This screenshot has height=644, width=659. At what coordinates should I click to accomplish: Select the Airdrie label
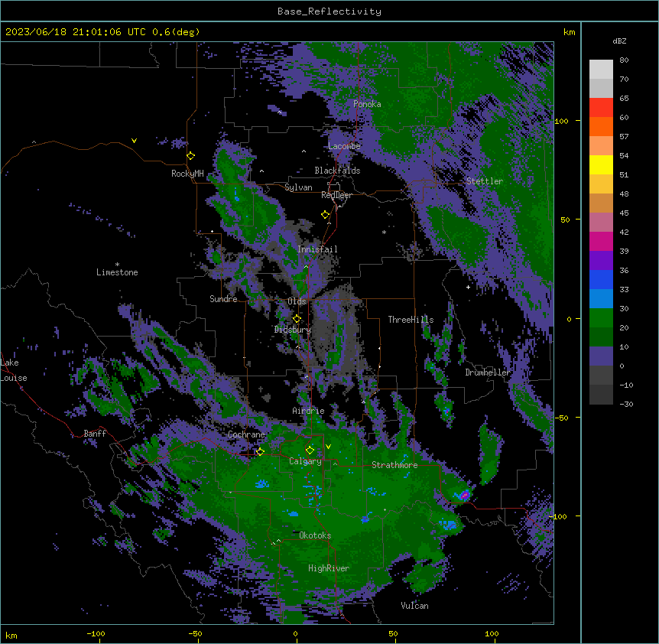tap(308, 411)
